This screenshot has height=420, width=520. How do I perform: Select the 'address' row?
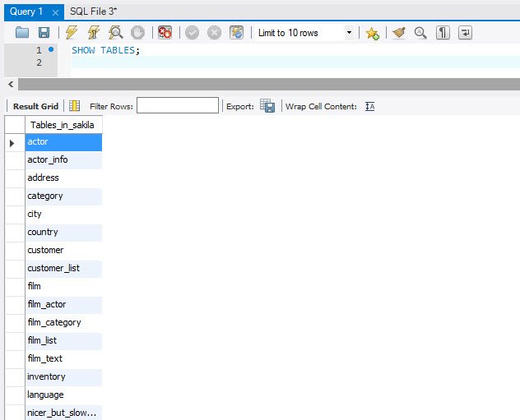point(63,178)
